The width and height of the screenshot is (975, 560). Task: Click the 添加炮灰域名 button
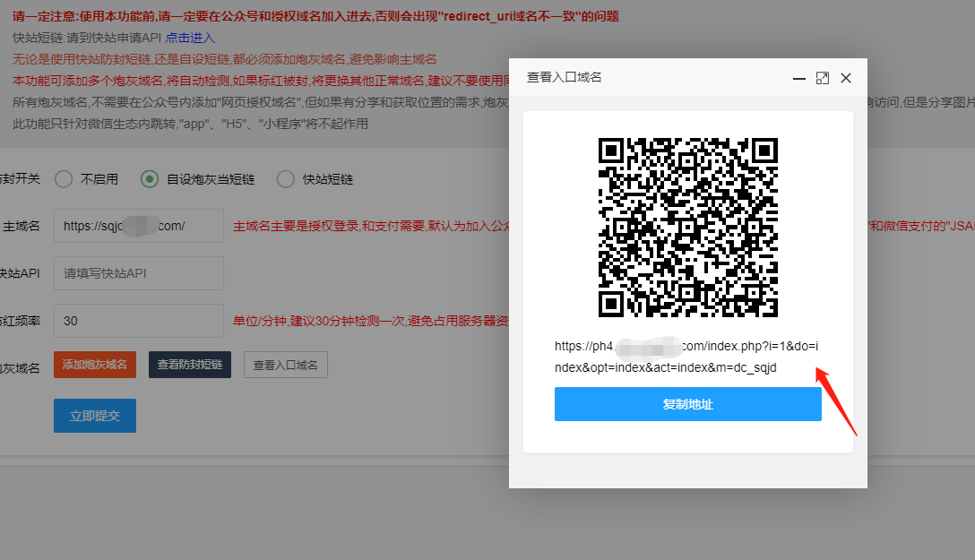click(94, 365)
